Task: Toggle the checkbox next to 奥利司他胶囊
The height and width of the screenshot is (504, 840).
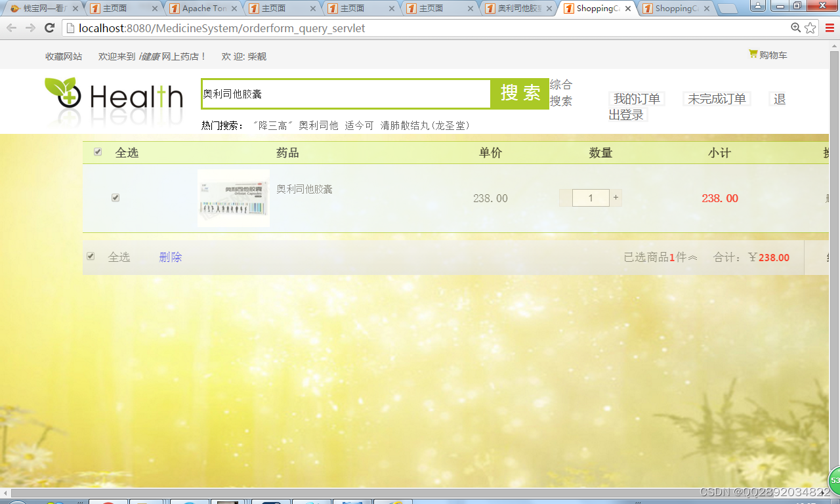Action: pos(115,197)
